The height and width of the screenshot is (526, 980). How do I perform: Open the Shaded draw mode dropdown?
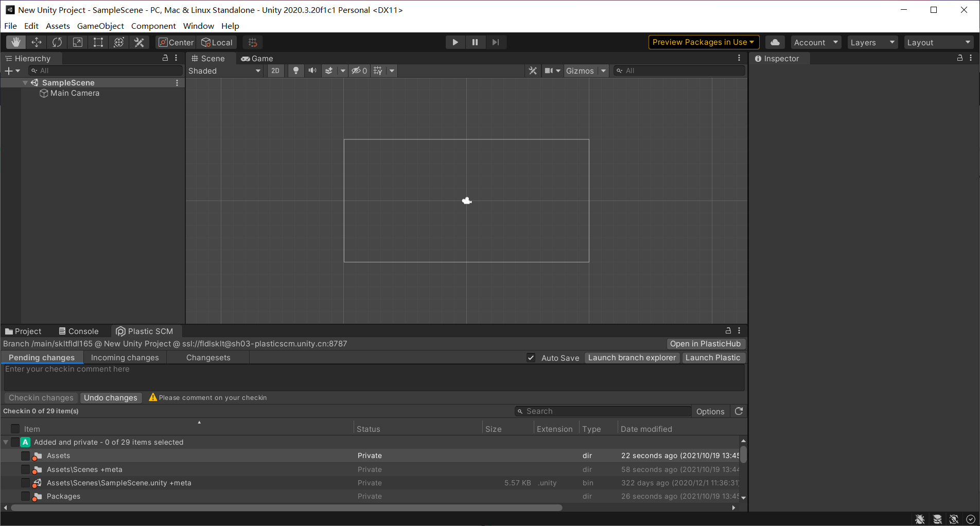[224, 71]
